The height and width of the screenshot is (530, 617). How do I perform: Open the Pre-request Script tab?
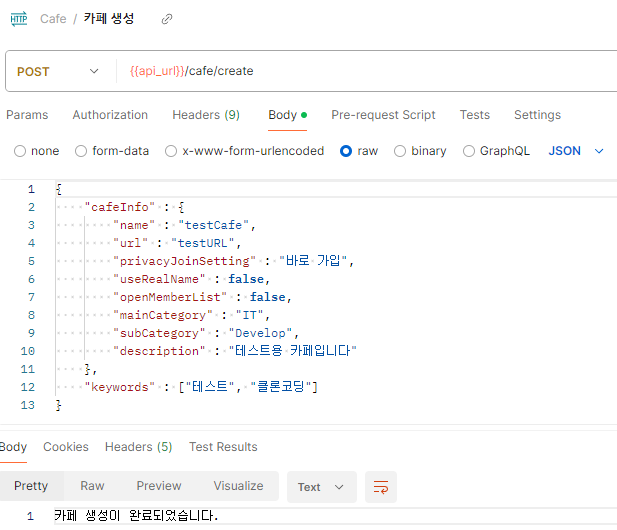pyautogui.click(x=383, y=115)
